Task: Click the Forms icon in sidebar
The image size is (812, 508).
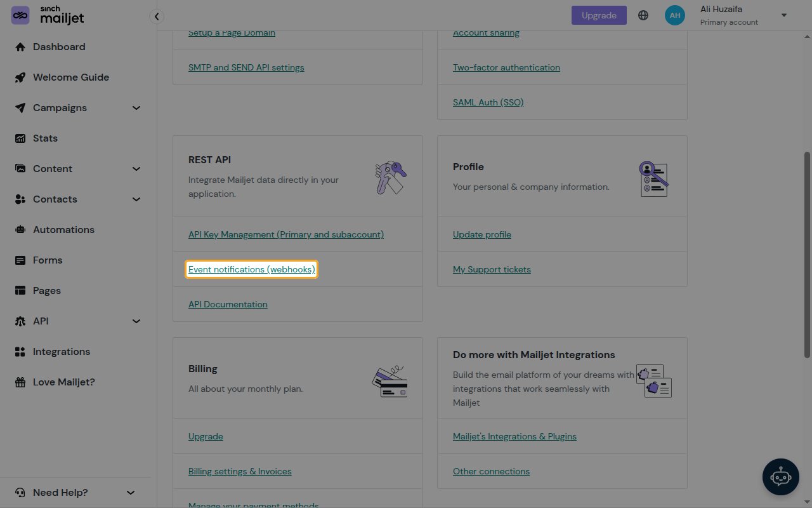Action: 20,260
